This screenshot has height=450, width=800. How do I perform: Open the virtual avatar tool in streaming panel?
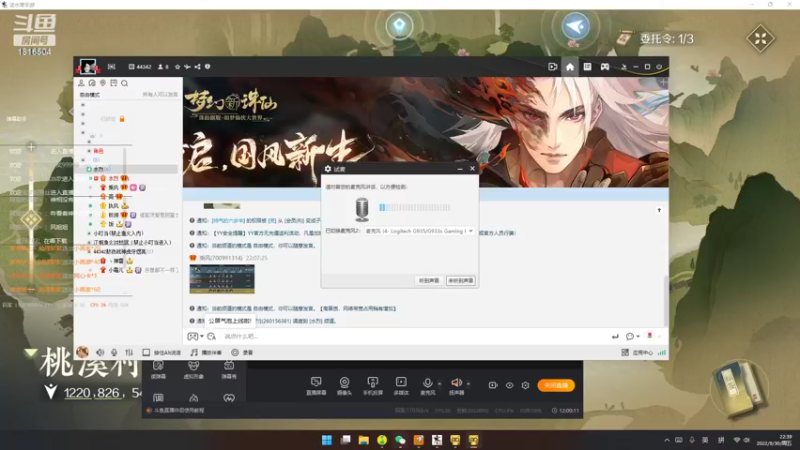click(193, 370)
